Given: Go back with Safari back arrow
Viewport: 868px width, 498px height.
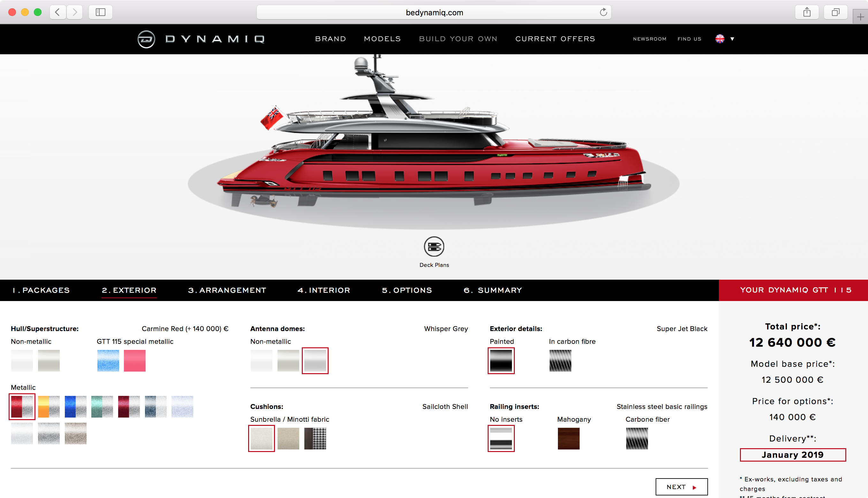Looking at the screenshot, I should 58,12.
